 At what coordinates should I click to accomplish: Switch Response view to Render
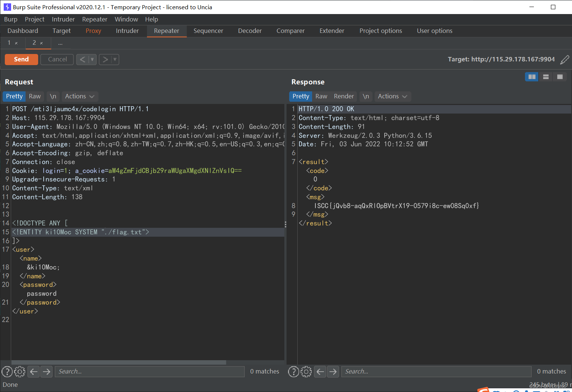(x=344, y=97)
